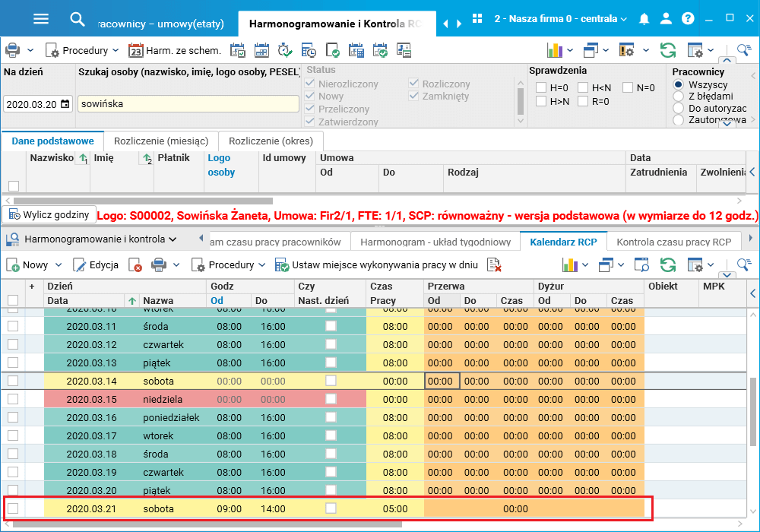Click the calendar picker in Na dzień field

click(65, 104)
